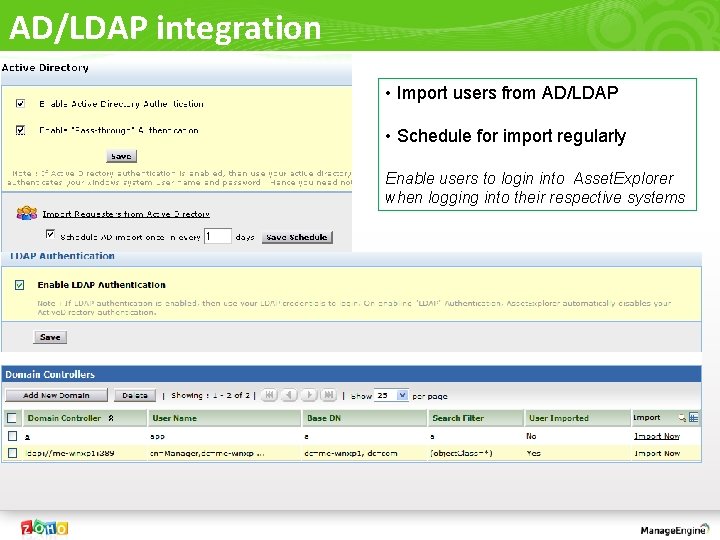Click the Active Directory section title
The height and width of the screenshot is (540, 720).
pyautogui.click(x=45, y=68)
